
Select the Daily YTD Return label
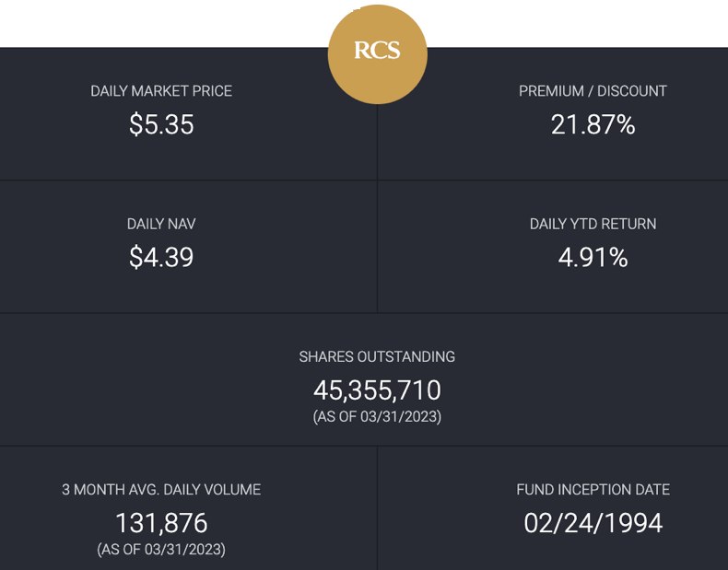click(x=593, y=224)
